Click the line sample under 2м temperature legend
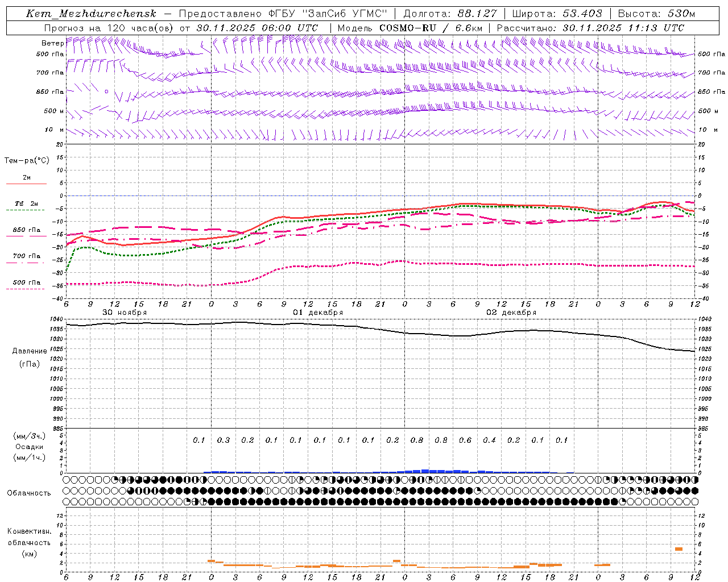728x582 pixels. click(x=26, y=184)
